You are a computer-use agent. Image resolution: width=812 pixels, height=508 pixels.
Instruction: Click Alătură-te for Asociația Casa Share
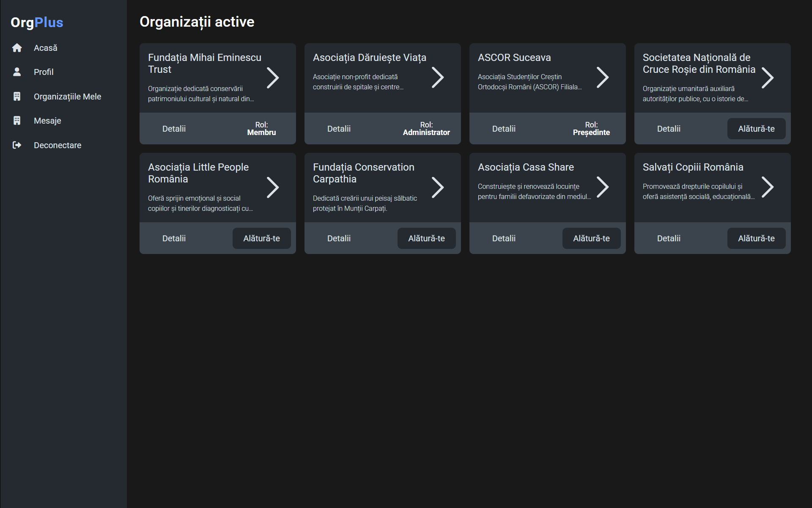coord(591,238)
